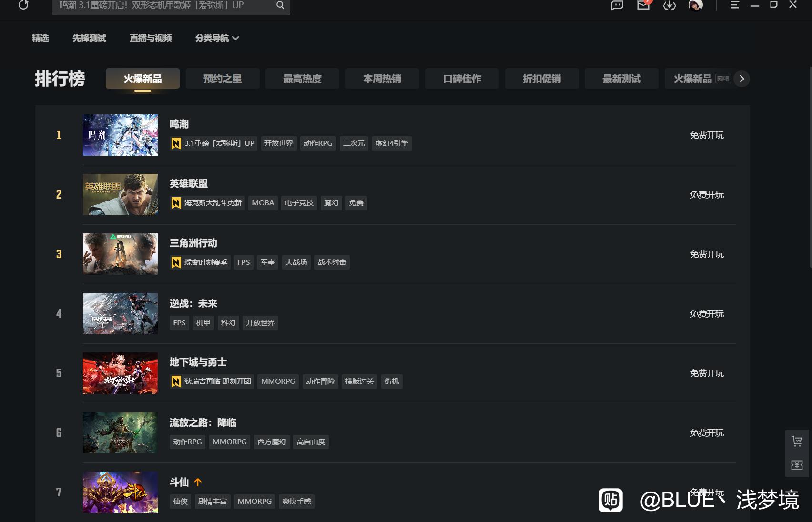This screenshot has height=522, width=812.
Task: Go to 先锋测试 navigation item
Action: point(89,38)
